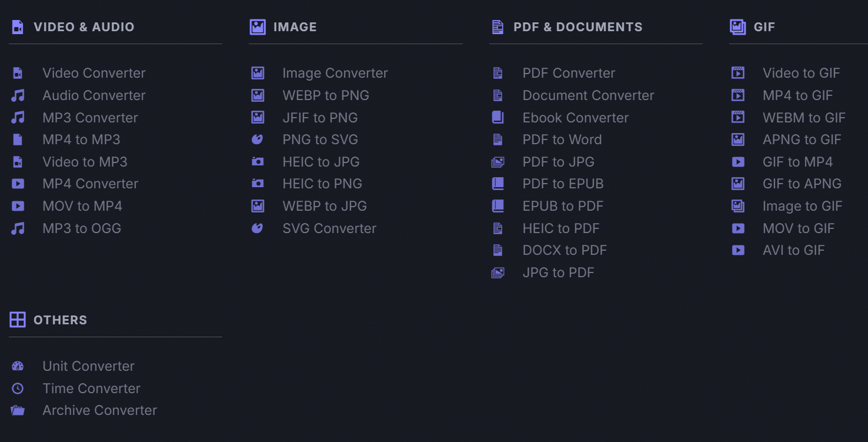Open the Unit Converter link
868x442 pixels.
[88, 366]
